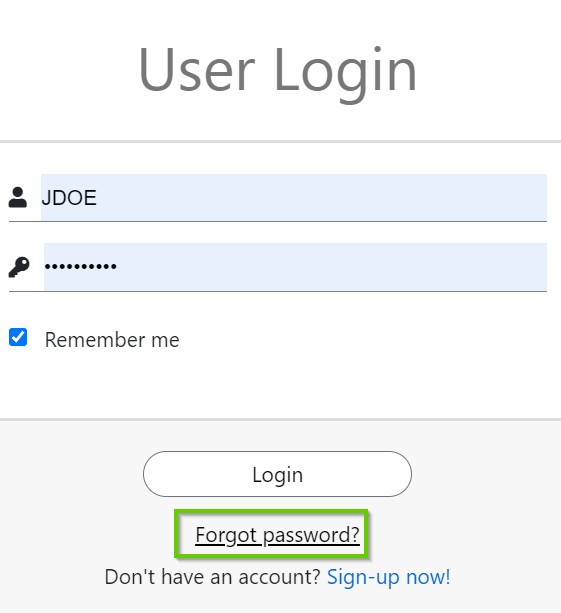The image size is (561, 613).
Task: Submit the form with Login button
Action: 277,474
